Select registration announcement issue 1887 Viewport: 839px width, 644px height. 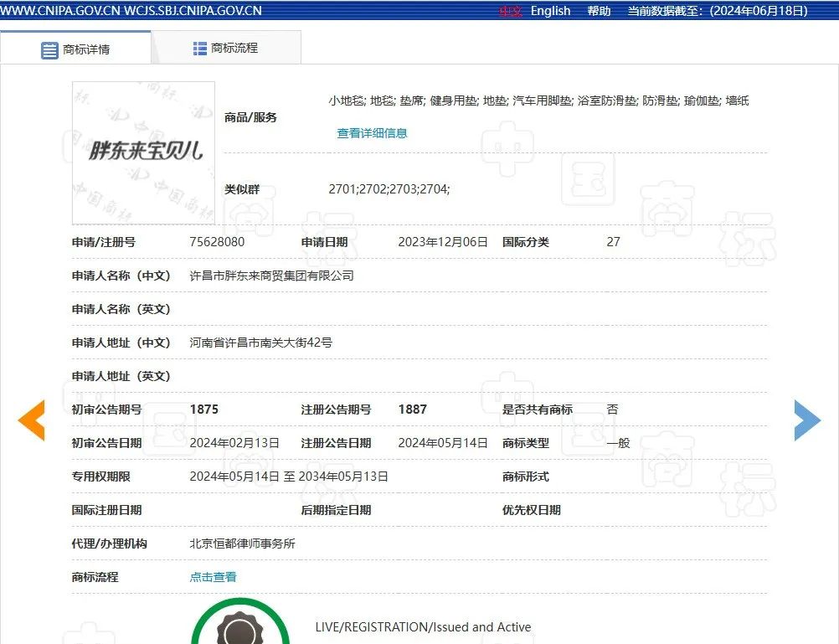point(413,410)
